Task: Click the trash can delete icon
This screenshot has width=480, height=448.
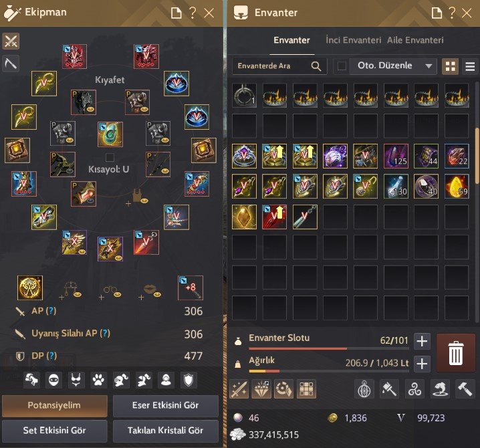Action: 455,352
